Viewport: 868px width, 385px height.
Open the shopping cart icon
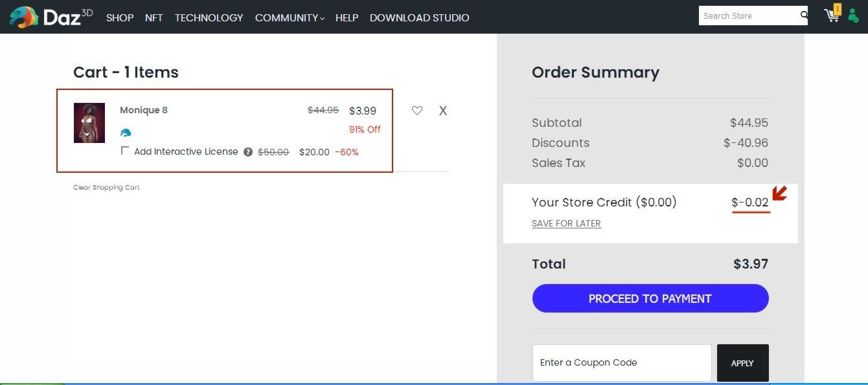click(832, 14)
